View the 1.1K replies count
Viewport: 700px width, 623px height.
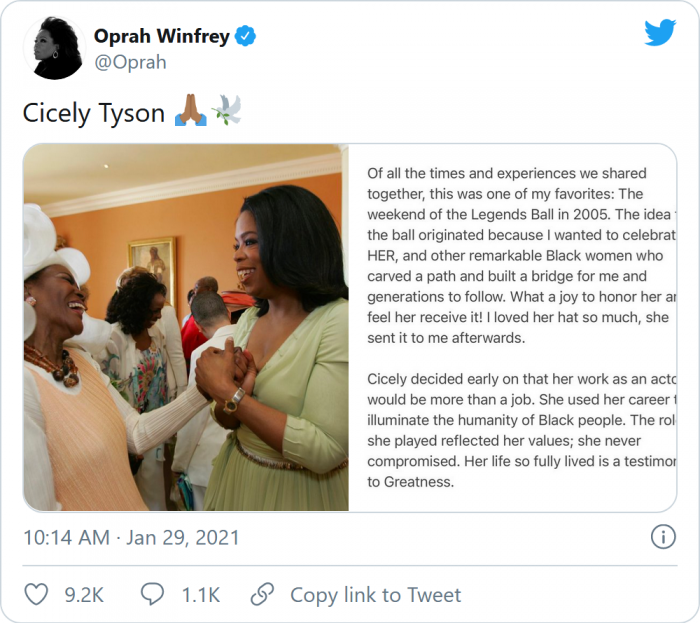pyautogui.click(x=200, y=595)
